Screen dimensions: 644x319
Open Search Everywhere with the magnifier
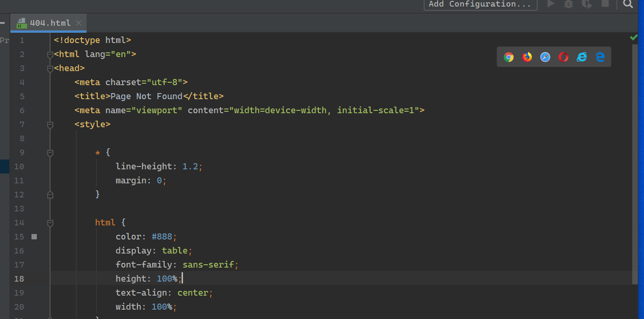pyautogui.click(x=628, y=4)
